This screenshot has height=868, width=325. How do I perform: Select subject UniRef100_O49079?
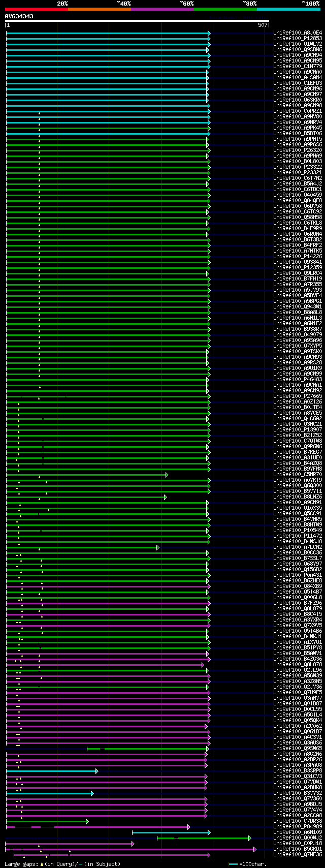click(298, 334)
